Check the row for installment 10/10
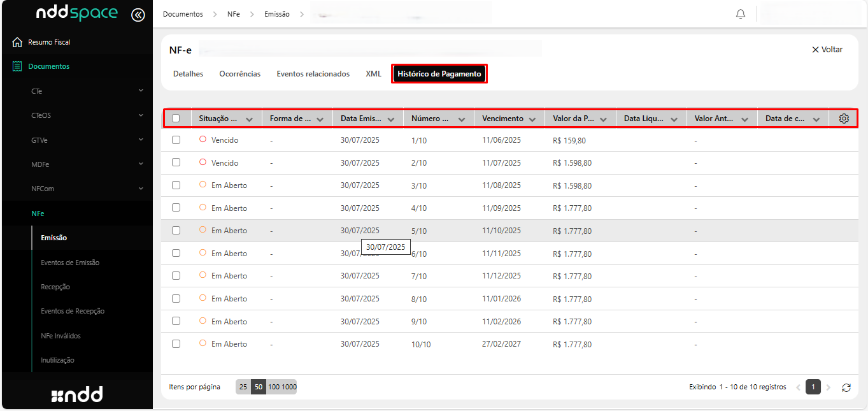This screenshot has height=411, width=868. click(176, 344)
